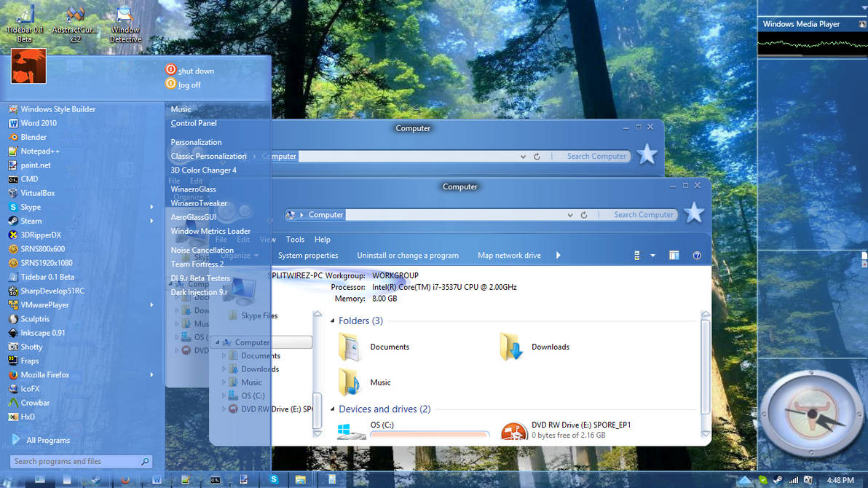The height and width of the screenshot is (488, 868).
Task: Open the view options dropdown arrow
Action: (x=652, y=256)
